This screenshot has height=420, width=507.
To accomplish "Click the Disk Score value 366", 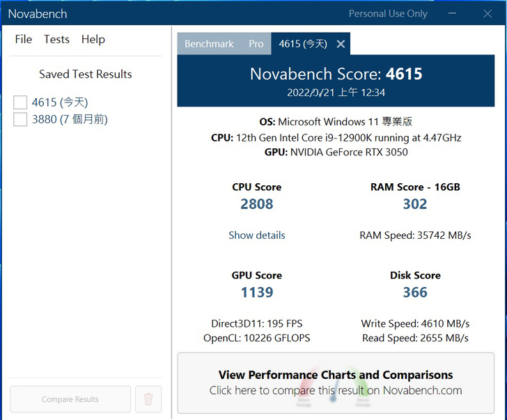I will [x=415, y=293].
